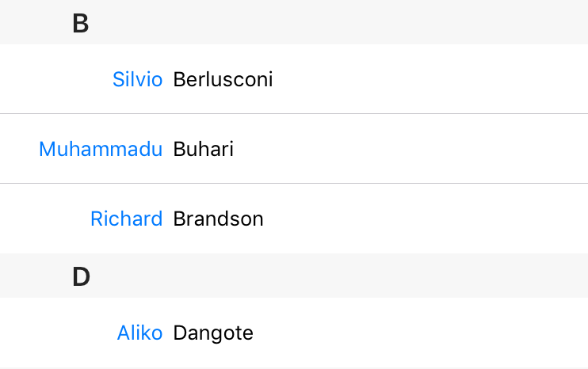Select the surname Brandson
The height and width of the screenshot is (369, 588).
(218, 219)
